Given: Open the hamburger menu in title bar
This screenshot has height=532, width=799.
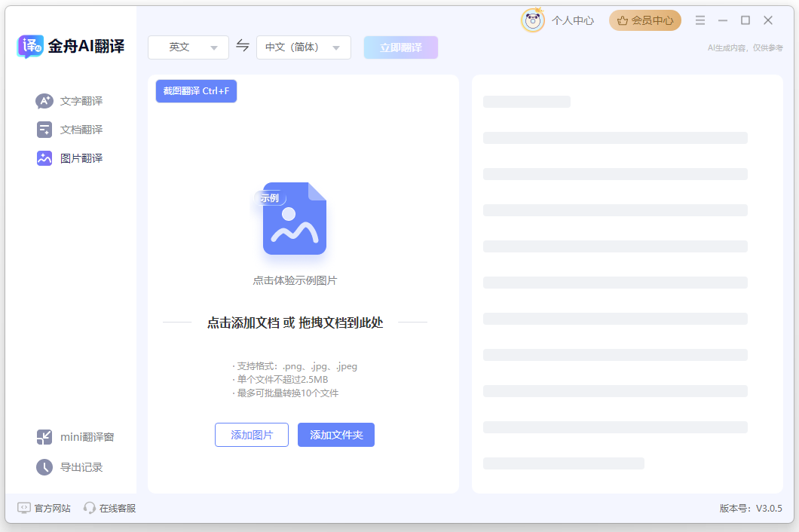Looking at the screenshot, I should (x=700, y=20).
